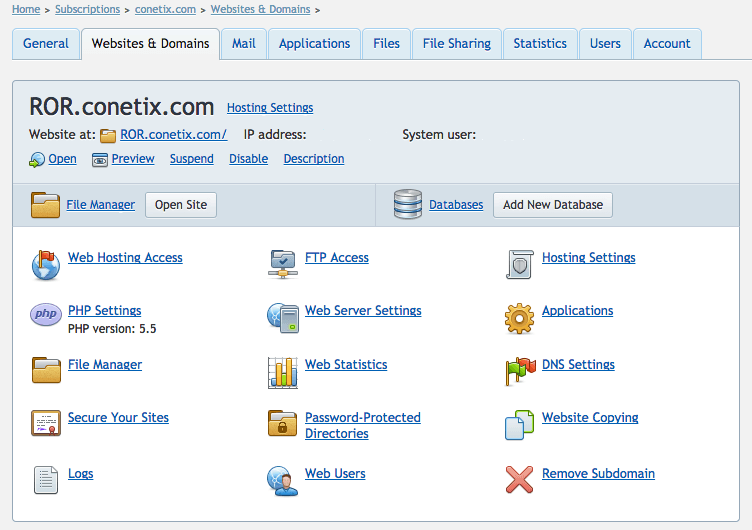Open the FTP Access link
This screenshot has height=530, width=752.
(x=337, y=258)
